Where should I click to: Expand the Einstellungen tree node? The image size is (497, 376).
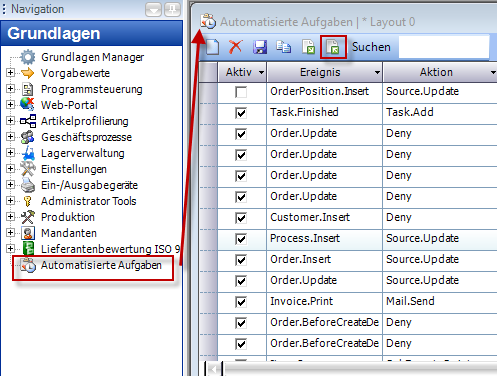coord(11,169)
